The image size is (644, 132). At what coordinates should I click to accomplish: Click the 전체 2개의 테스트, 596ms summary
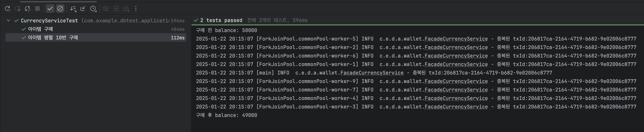pyautogui.click(x=277, y=20)
